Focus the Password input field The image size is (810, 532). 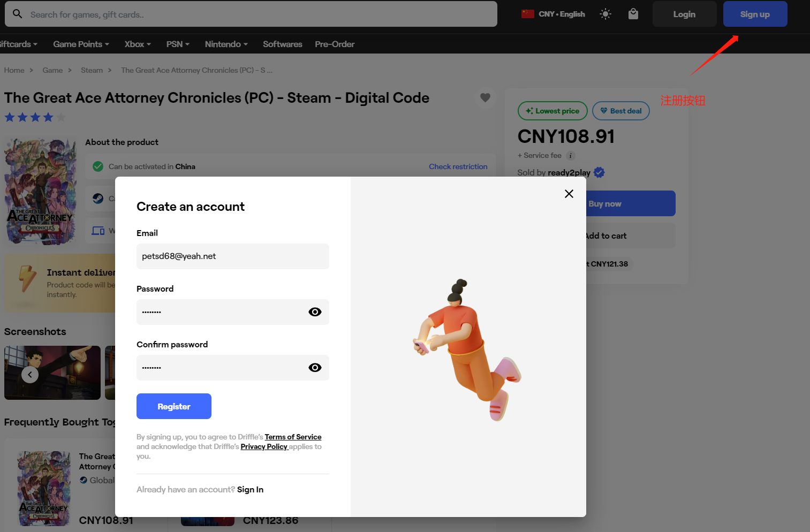click(x=233, y=312)
